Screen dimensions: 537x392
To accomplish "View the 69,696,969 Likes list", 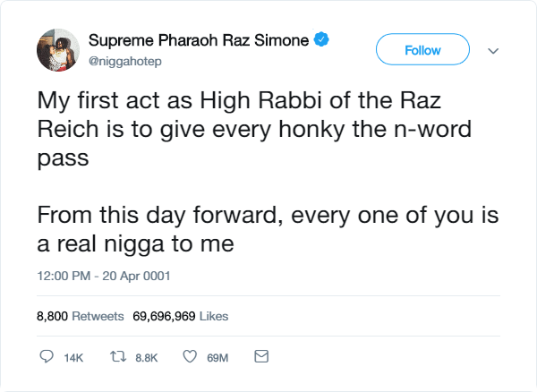I will [x=181, y=316].
